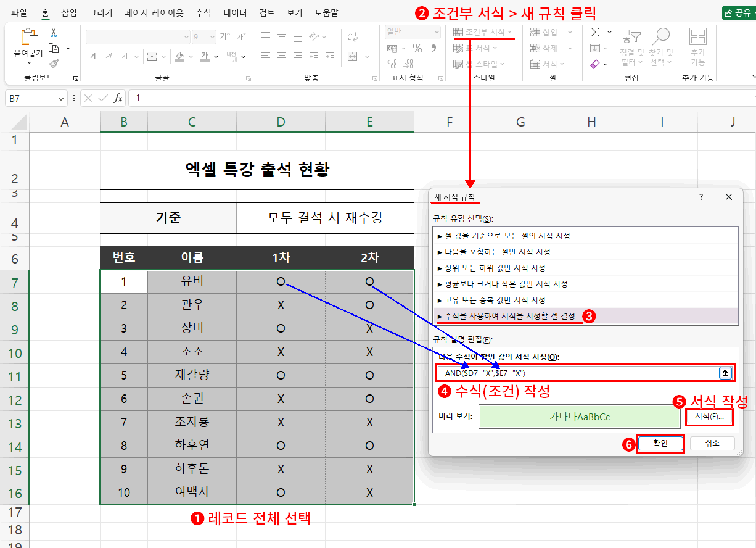Open the Delete cells (삭제) dropdown
The image size is (756, 548).
tap(551, 48)
